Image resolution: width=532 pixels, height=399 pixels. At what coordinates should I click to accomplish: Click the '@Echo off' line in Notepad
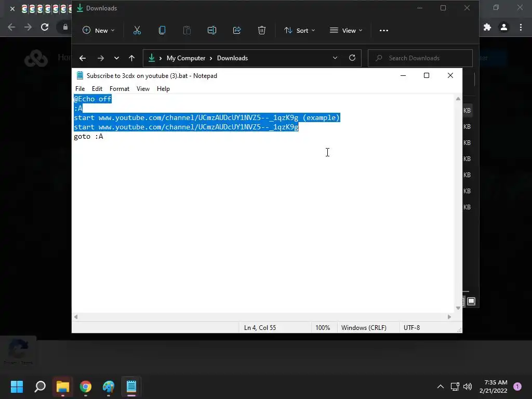tap(92, 99)
